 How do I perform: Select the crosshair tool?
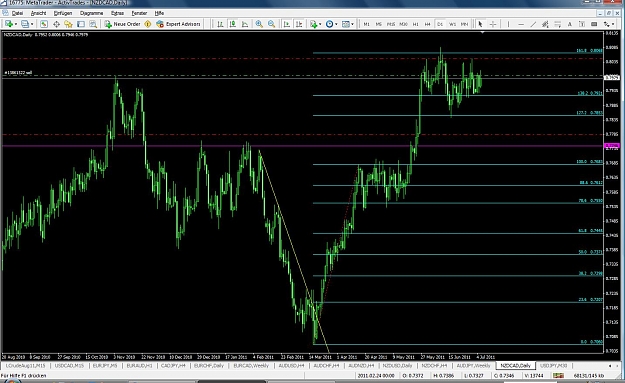[x=493, y=24]
